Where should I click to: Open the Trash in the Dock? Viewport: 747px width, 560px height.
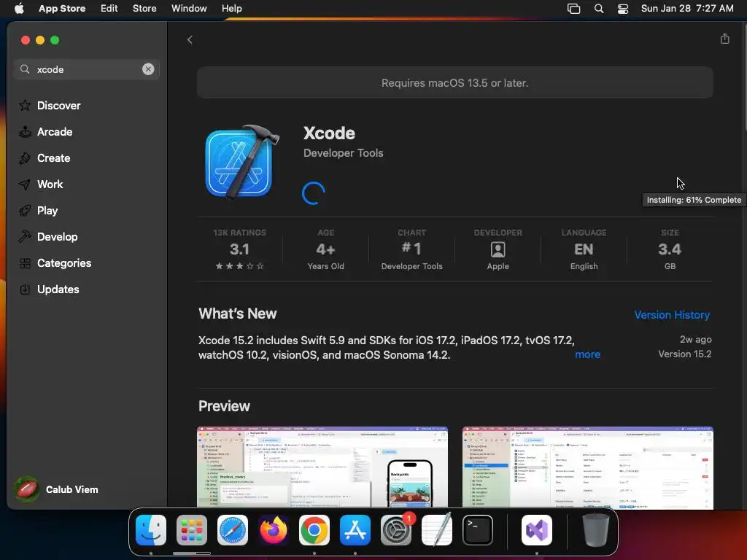coord(595,530)
